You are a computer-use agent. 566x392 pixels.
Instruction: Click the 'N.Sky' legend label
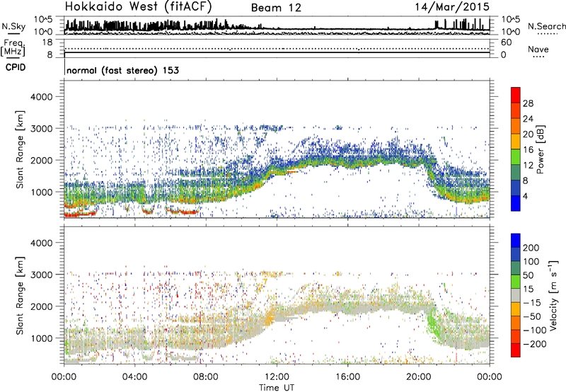pos(13,26)
